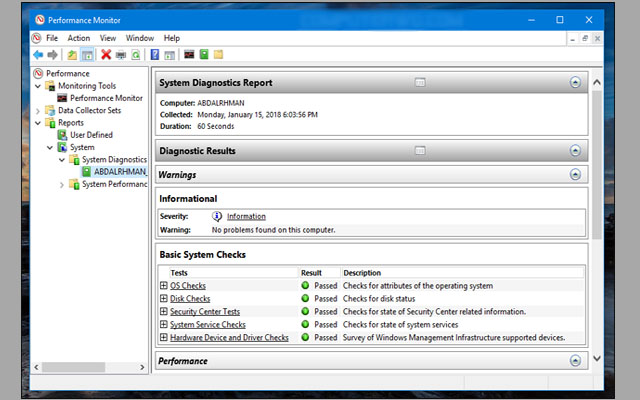Expand the Data Collector Sets tree node
The width and height of the screenshot is (640, 400).
pyautogui.click(x=38, y=111)
